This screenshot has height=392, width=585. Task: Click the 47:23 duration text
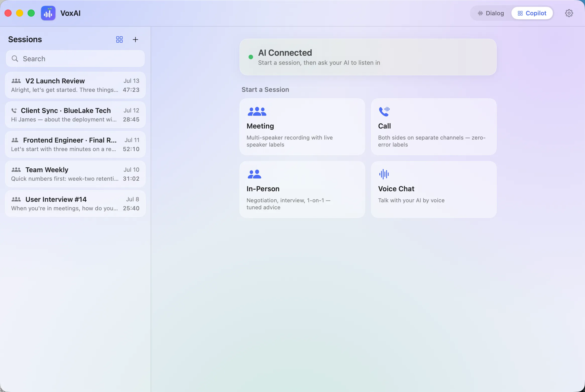[131, 90]
